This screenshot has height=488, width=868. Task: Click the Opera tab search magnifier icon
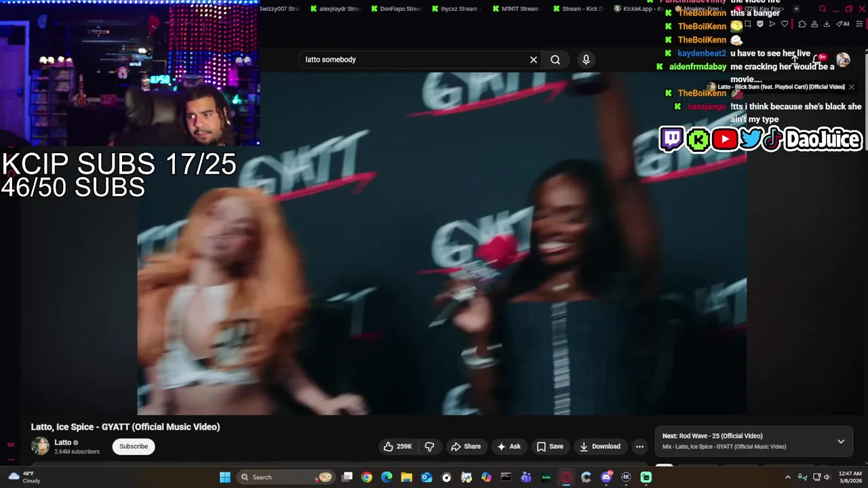(x=823, y=9)
